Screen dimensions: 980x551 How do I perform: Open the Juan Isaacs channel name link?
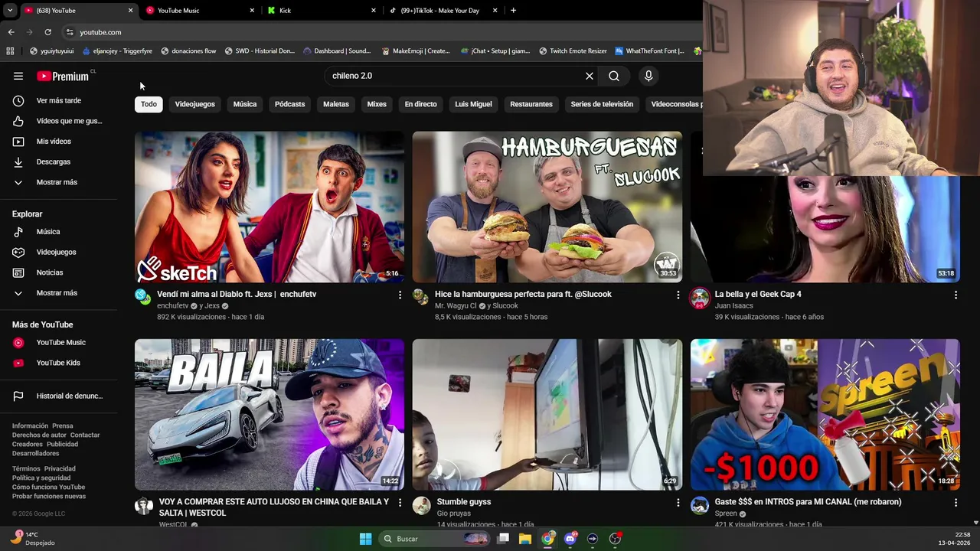733,305
